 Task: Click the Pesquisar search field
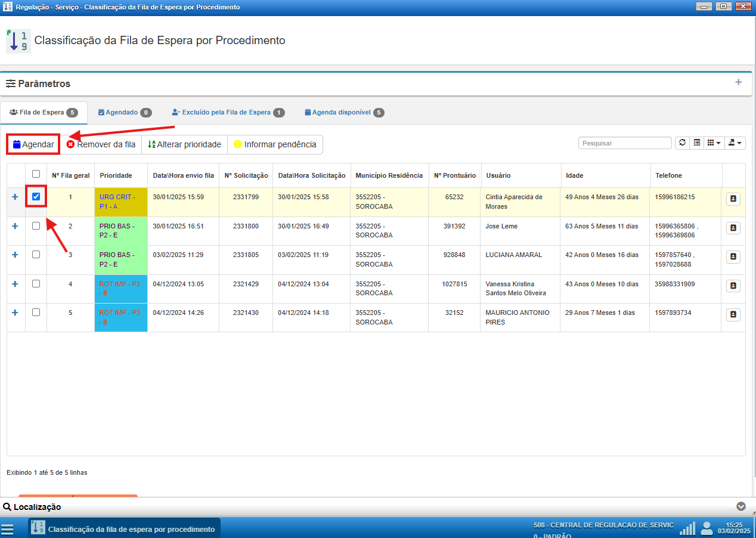tap(625, 143)
